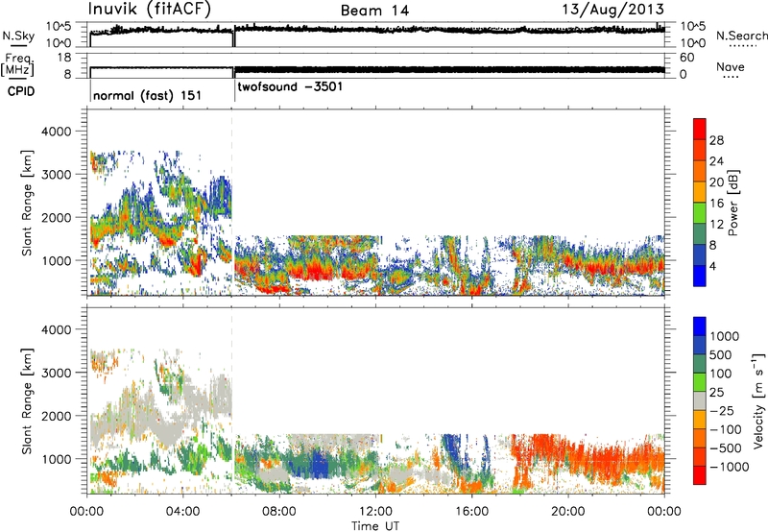Click the '20:00' time tick label

568,512
